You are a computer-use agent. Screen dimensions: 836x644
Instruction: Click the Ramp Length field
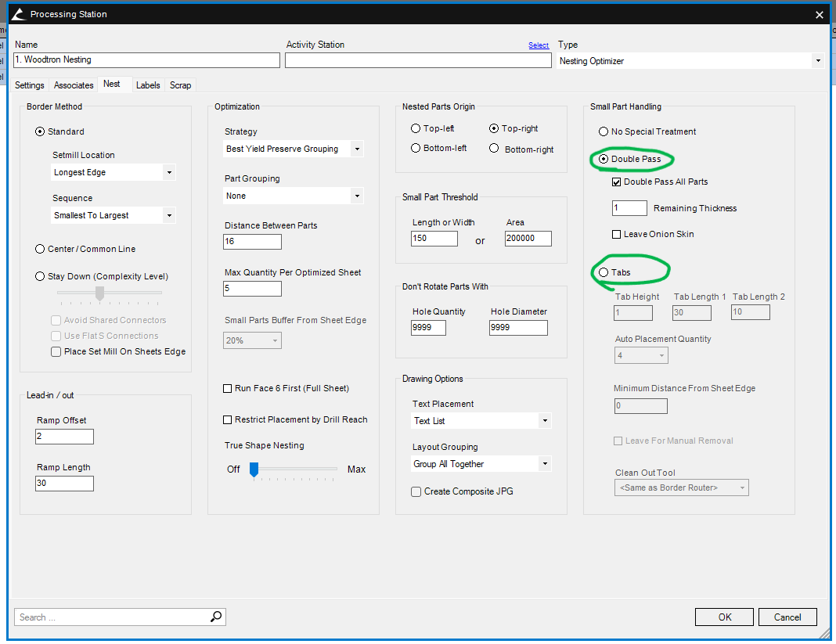(x=64, y=484)
